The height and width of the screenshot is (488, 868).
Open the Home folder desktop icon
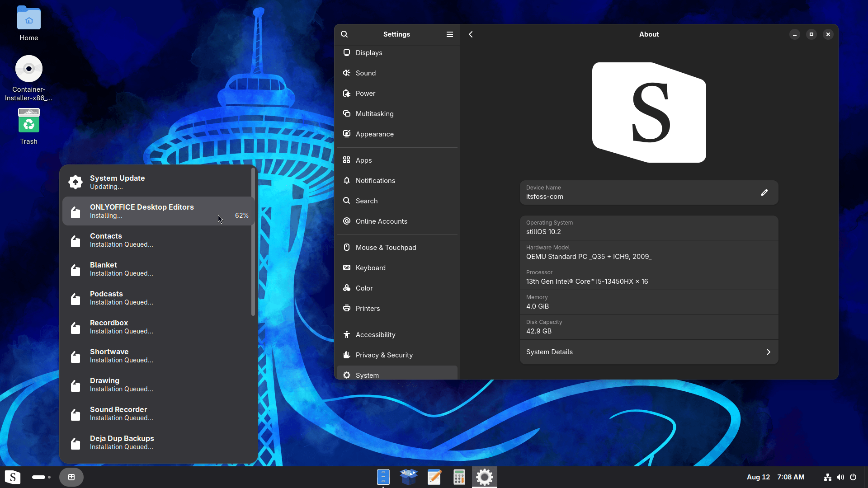pyautogui.click(x=29, y=23)
